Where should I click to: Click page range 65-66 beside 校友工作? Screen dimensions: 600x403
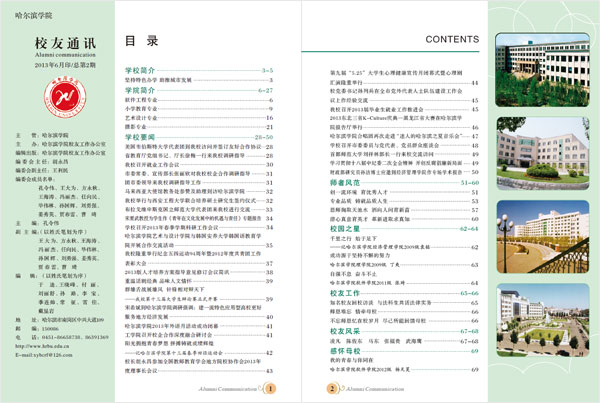[470, 293]
